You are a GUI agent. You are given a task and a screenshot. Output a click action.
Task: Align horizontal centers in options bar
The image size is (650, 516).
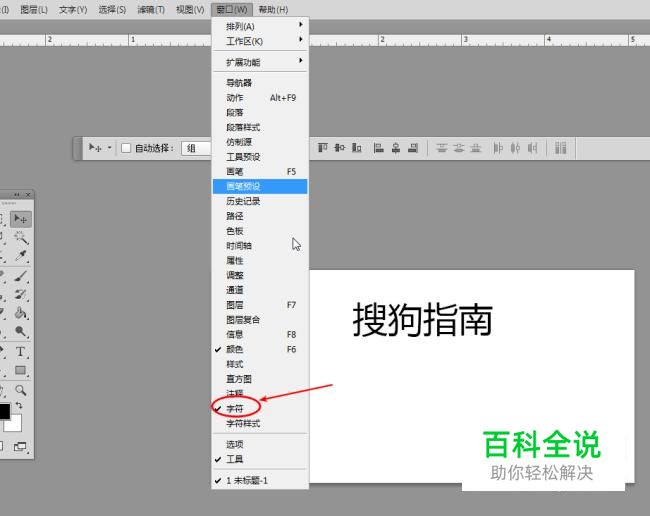click(x=396, y=148)
